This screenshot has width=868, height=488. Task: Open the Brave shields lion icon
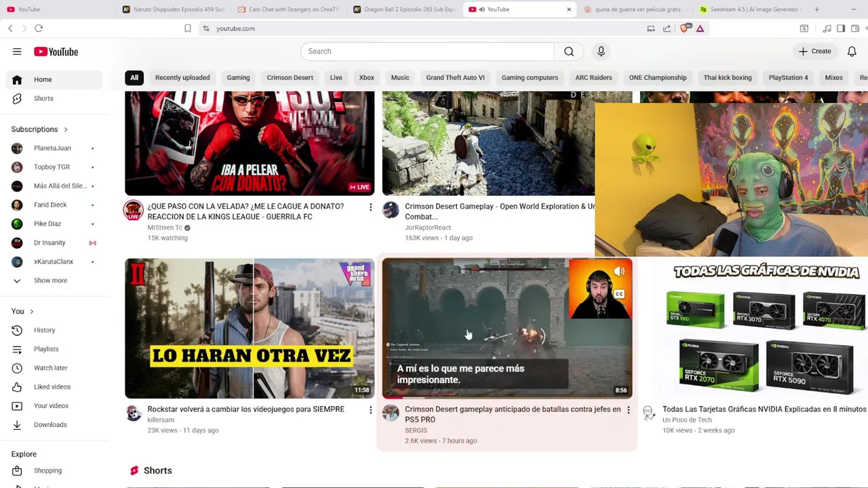(684, 28)
